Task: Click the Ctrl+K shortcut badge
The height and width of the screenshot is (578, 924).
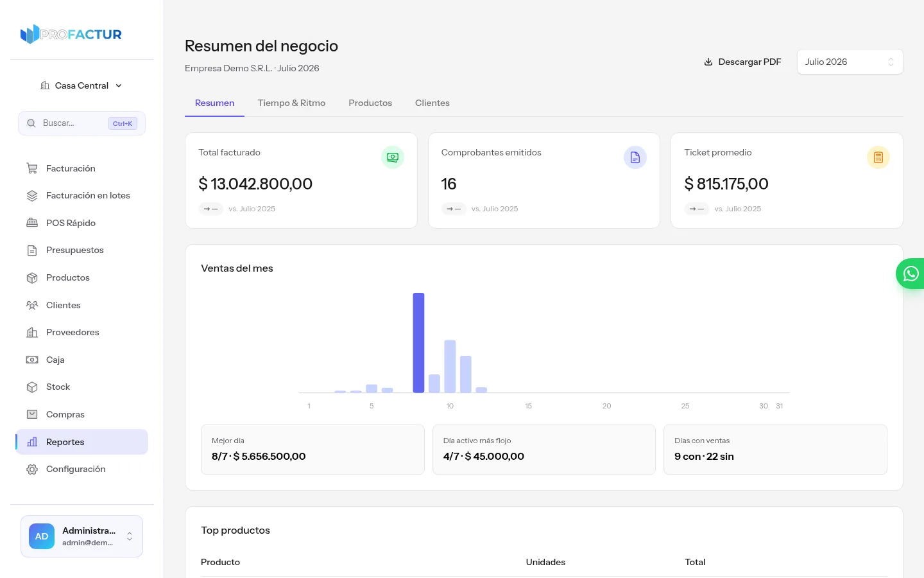Action: tap(123, 123)
